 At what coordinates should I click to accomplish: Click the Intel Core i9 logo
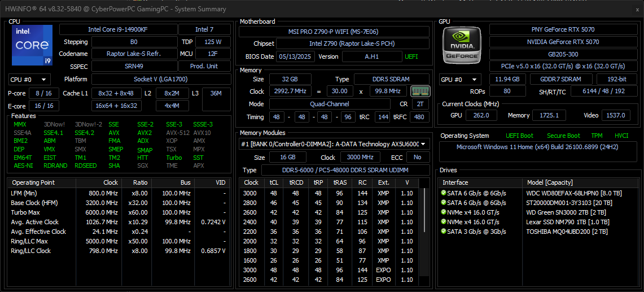[32, 45]
